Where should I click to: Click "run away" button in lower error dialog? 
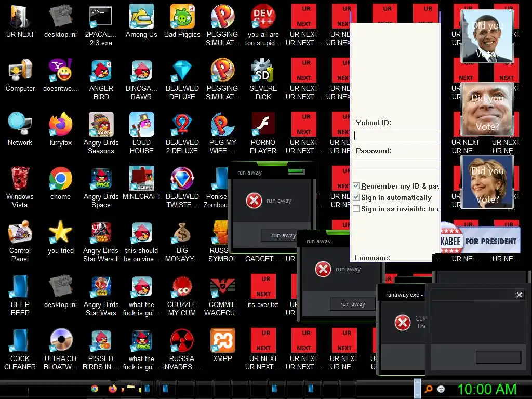point(353,304)
